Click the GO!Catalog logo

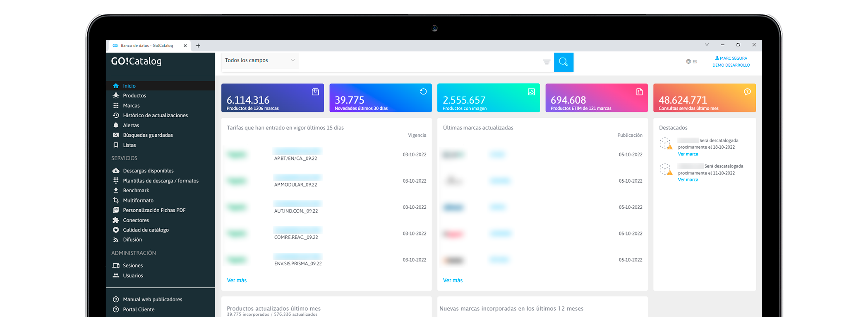coord(137,61)
